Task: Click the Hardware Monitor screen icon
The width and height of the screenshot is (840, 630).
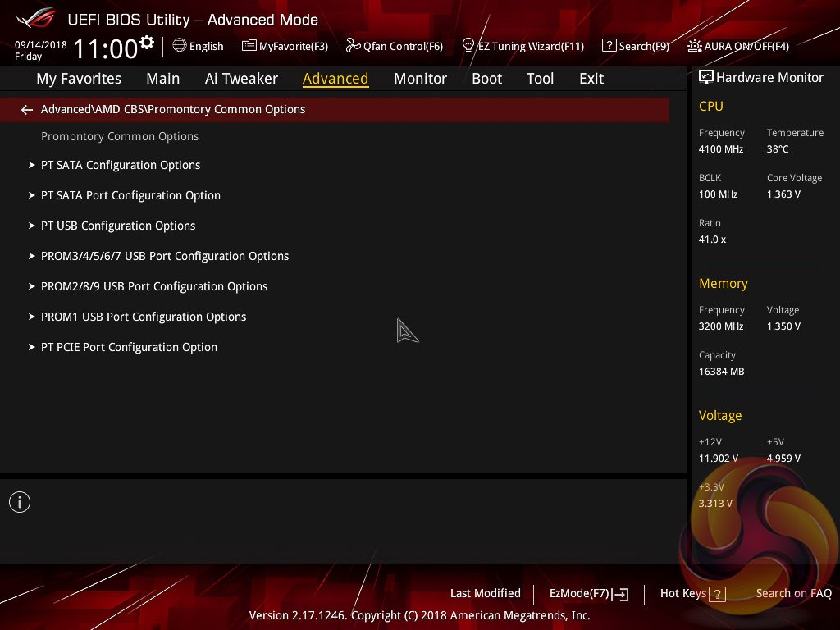Action: point(706,78)
